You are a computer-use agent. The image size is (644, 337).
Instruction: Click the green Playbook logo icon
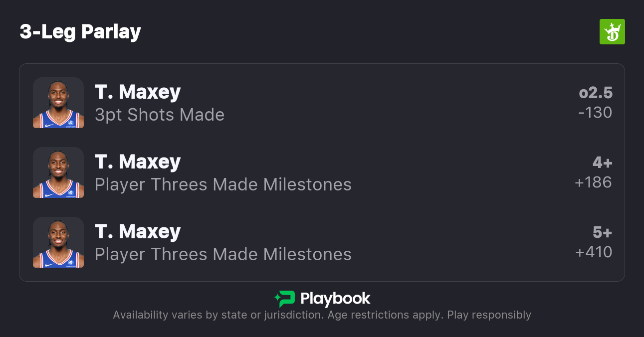[x=285, y=299]
